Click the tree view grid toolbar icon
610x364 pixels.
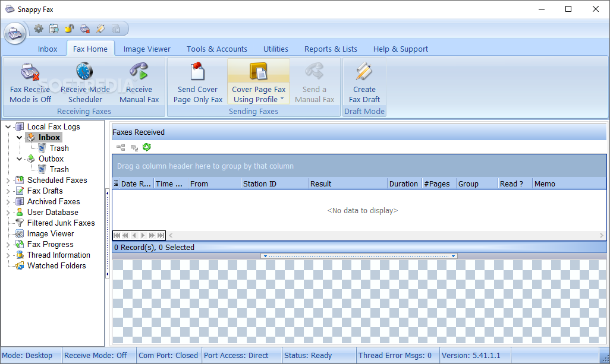(x=121, y=148)
